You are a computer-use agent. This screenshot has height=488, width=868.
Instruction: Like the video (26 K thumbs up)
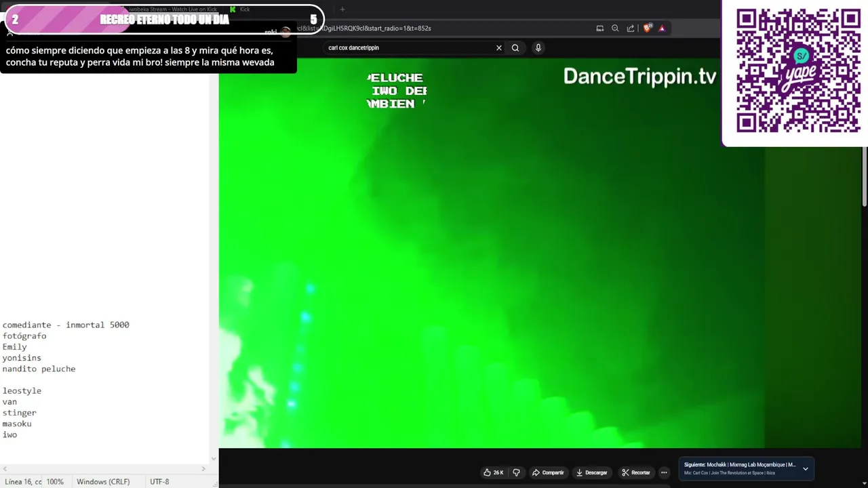pyautogui.click(x=493, y=472)
